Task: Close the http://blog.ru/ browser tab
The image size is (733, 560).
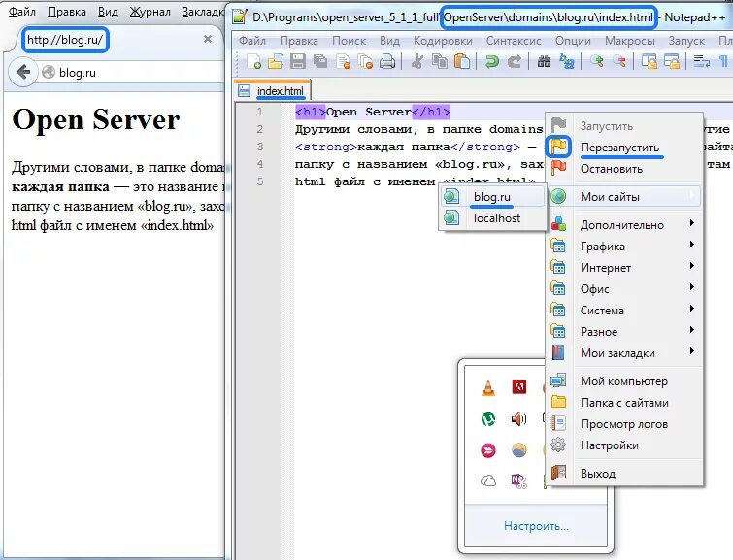Action: [x=208, y=39]
